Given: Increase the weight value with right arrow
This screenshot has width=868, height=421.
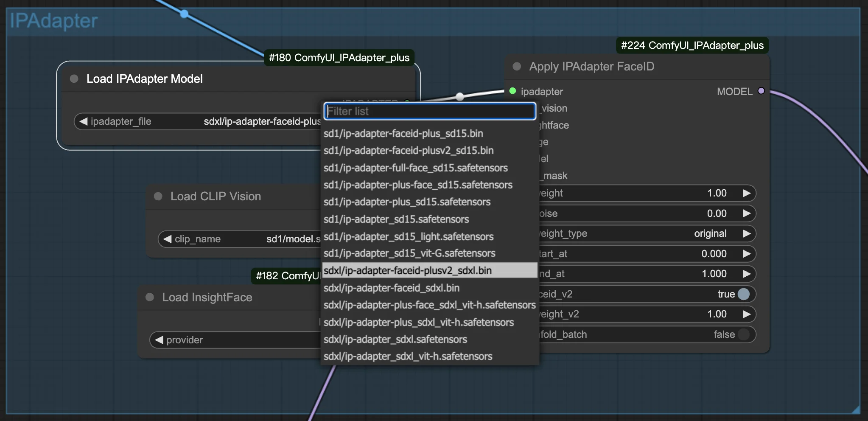Looking at the screenshot, I should point(747,193).
